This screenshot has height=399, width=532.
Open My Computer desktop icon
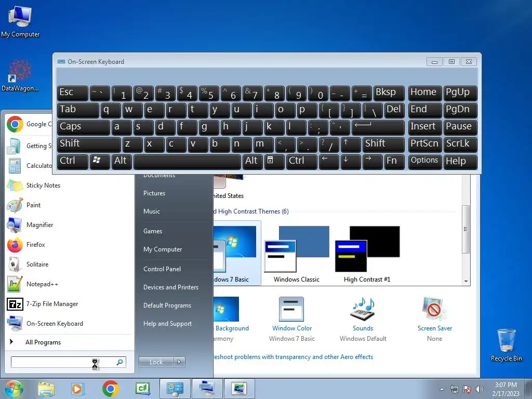20,22
